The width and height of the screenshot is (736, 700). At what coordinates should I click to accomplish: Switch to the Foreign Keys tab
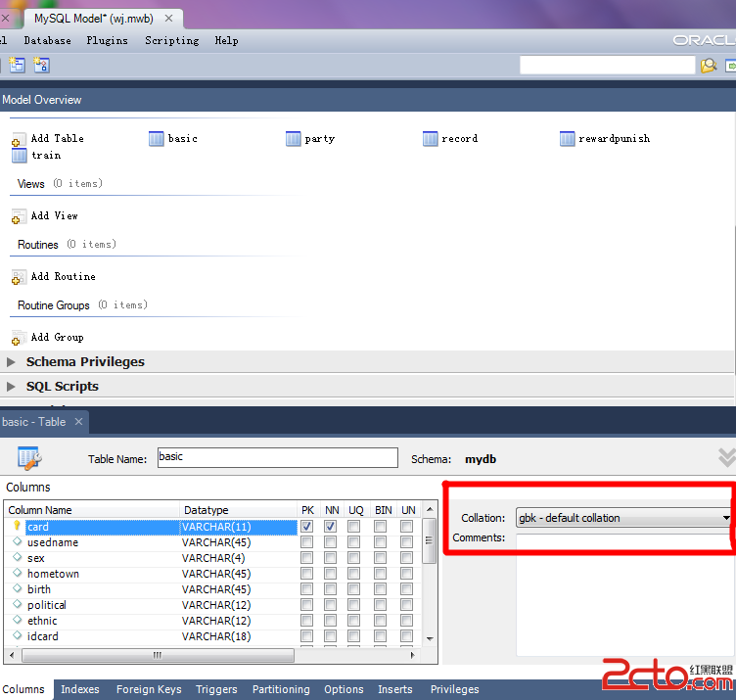149,689
